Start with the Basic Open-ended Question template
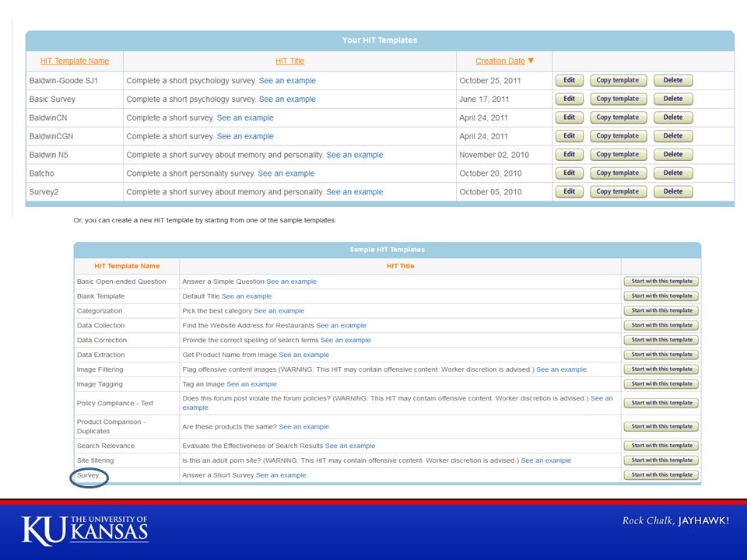 point(661,282)
